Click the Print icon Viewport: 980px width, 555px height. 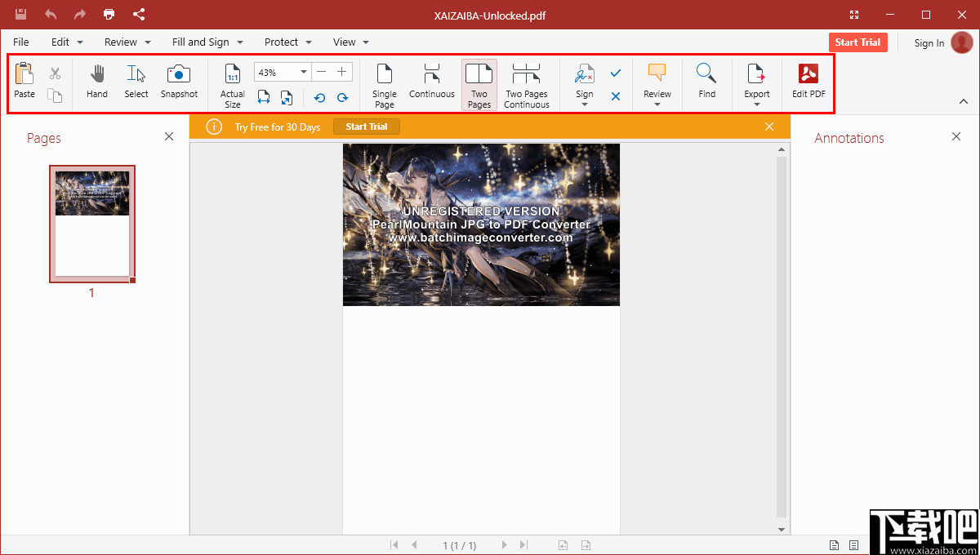click(x=109, y=14)
